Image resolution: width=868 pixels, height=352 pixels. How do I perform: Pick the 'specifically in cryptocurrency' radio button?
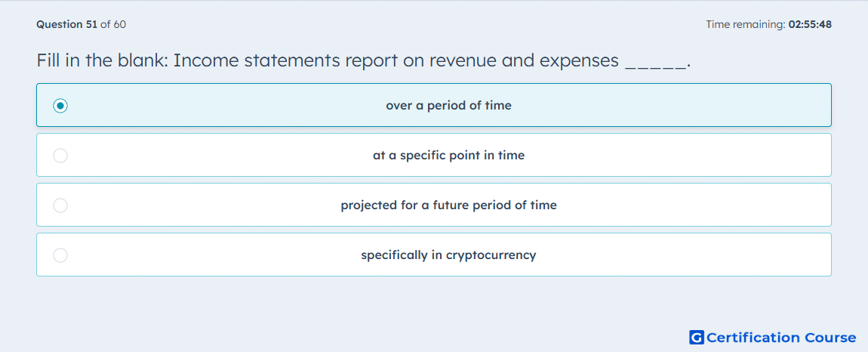(60, 255)
